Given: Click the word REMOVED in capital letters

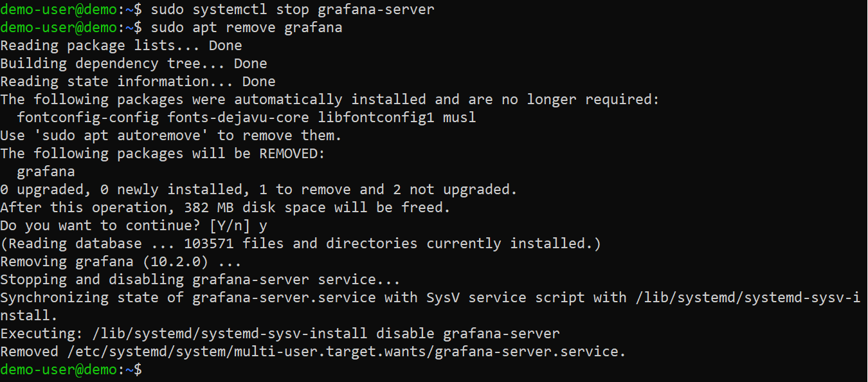Looking at the screenshot, I should (x=292, y=154).
